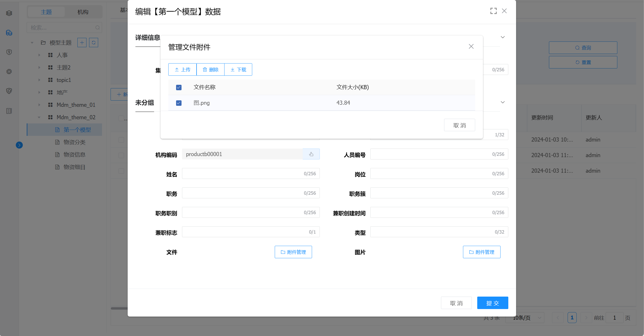
Task: Expand the 人事 tree node
Action: [39, 55]
